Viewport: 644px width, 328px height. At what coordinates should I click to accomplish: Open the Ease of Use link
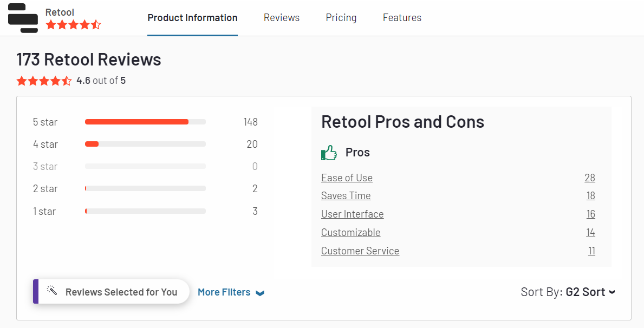(x=347, y=178)
